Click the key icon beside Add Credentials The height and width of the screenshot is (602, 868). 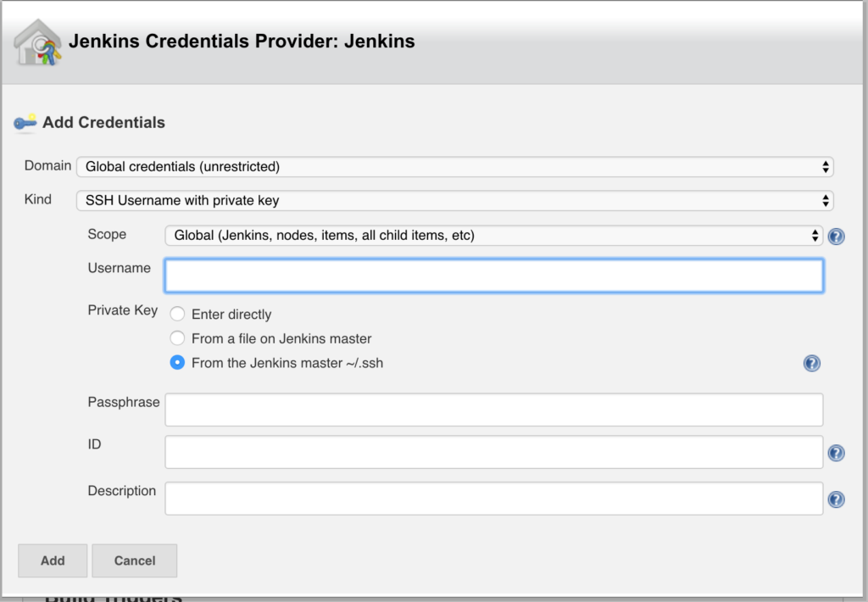[25, 123]
